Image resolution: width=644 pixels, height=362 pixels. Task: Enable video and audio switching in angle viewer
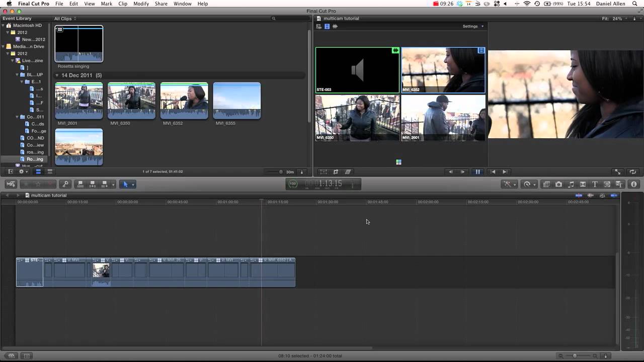[x=319, y=26]
